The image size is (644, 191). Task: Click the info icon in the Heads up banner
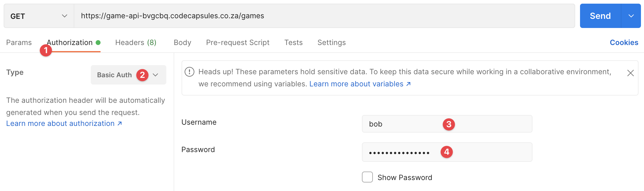[189, 72]
